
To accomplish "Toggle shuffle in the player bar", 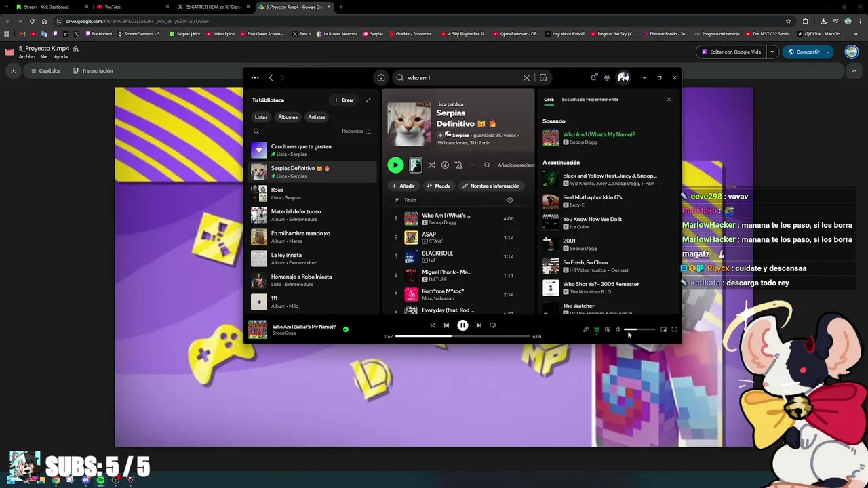I will pos(433,325).
